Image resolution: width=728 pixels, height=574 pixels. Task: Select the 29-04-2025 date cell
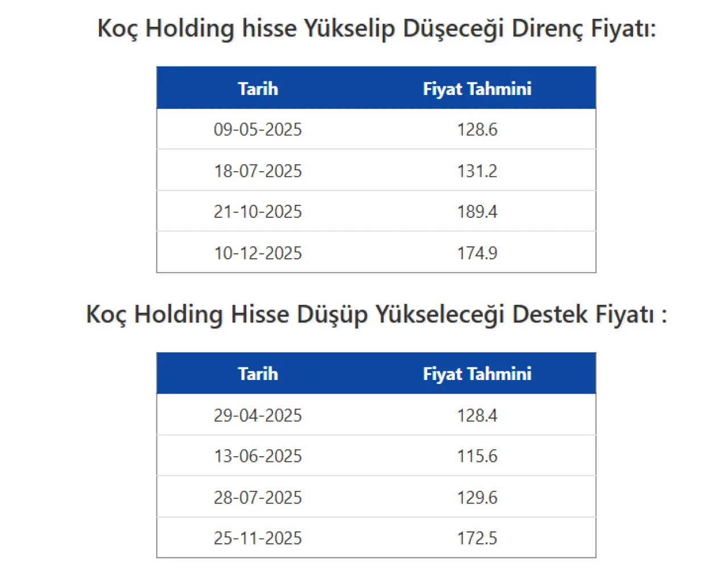(258, 415)
